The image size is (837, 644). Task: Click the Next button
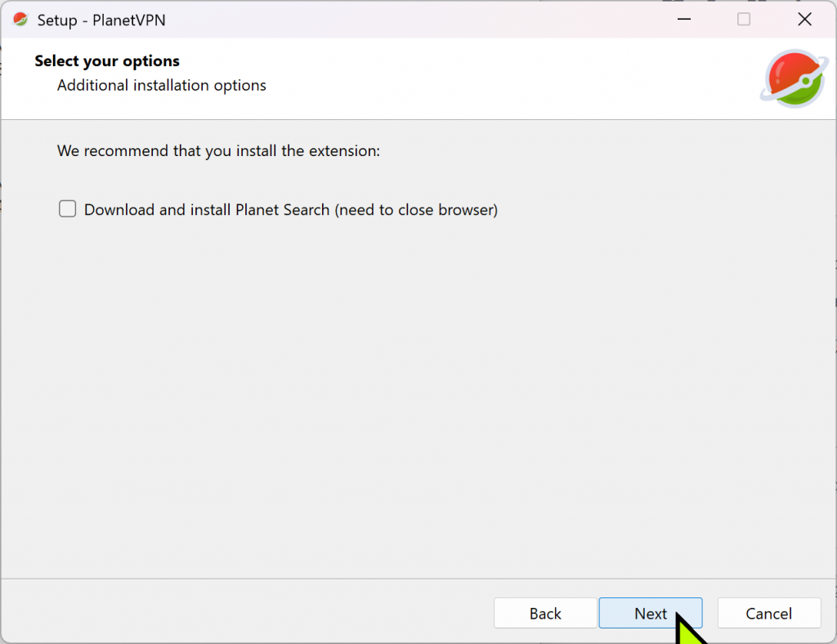pos(650,613)
